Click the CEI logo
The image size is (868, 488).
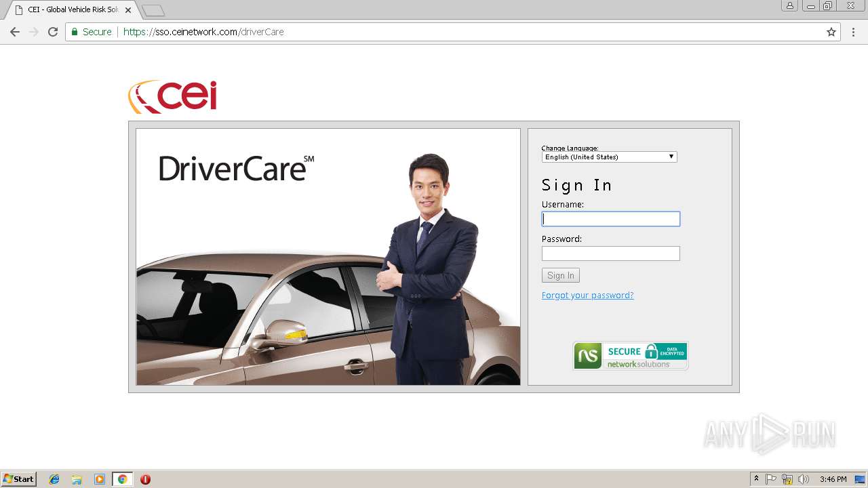tap(173, 97)
